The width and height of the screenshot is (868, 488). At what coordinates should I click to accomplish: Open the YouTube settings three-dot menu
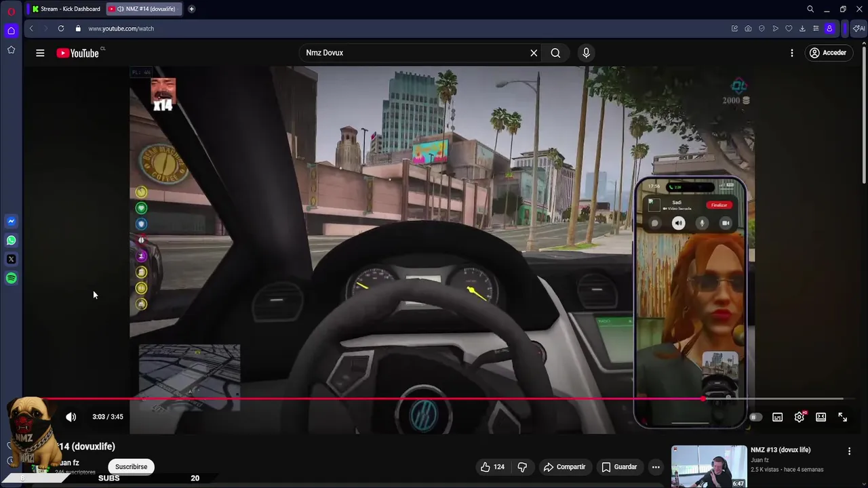(791, 53)
